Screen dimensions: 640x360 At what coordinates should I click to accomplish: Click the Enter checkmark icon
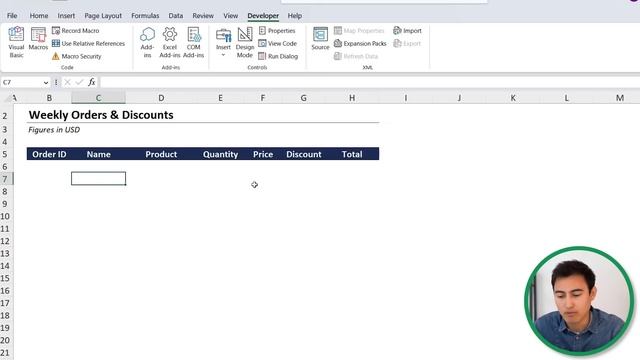pyautogui.click(x=79, y=82)
